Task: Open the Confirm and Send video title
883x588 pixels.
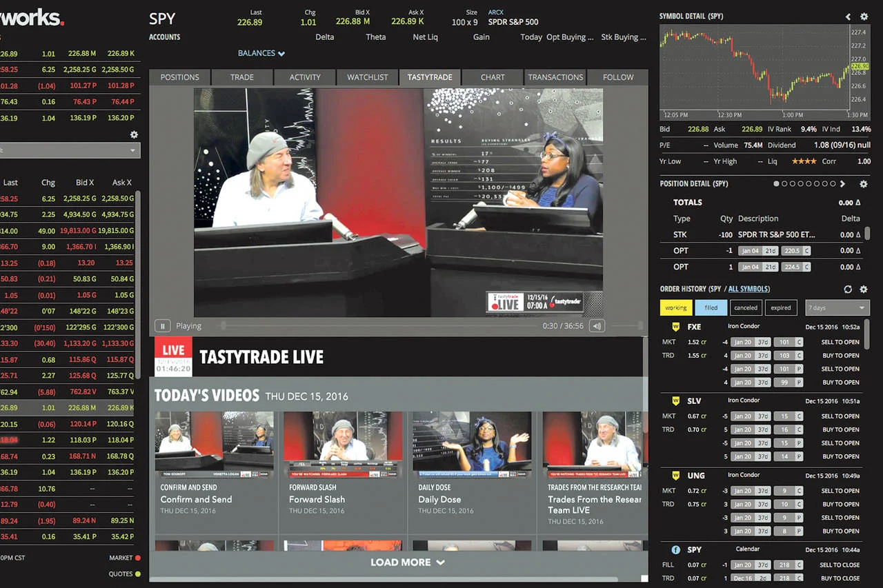Action: (196, 499)
